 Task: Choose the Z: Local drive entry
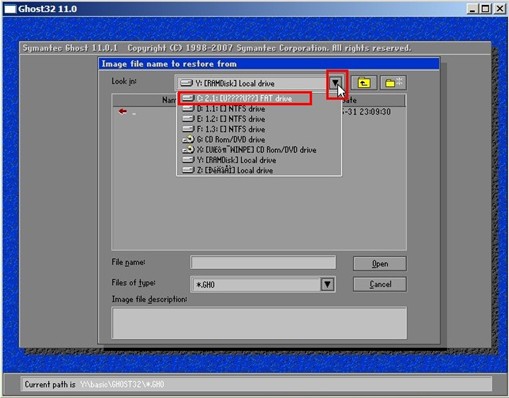click(259, 170)
